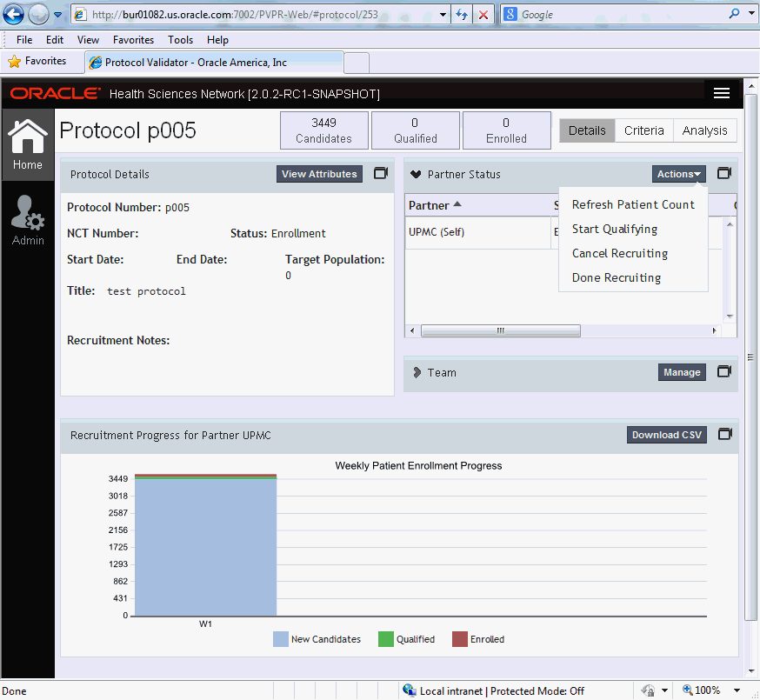
Task: Toggle New Candidates legend swatch
Action: point(281,639)
